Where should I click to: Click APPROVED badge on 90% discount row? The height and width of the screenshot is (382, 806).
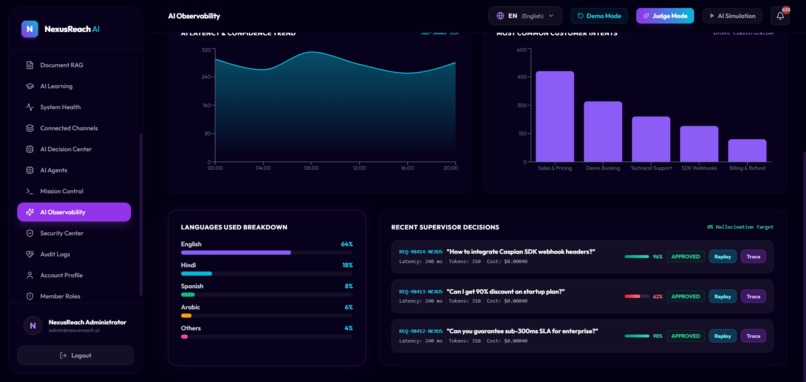[x=686, y=297]
